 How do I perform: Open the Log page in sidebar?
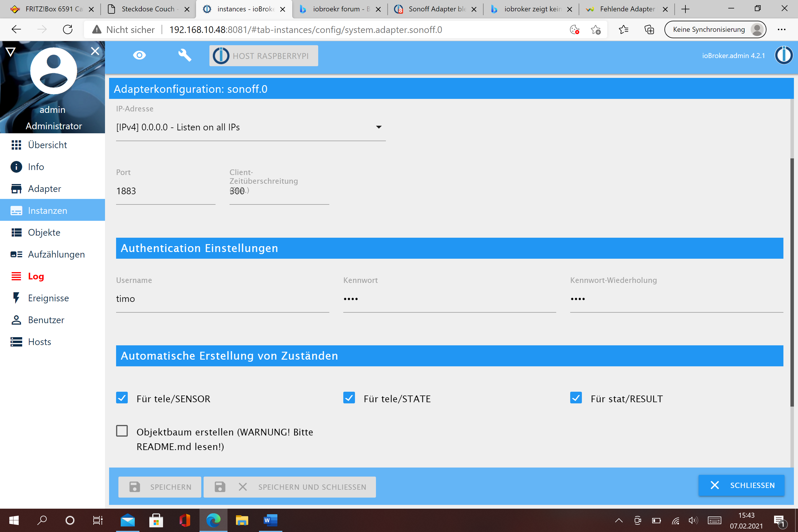pos(36,276)
